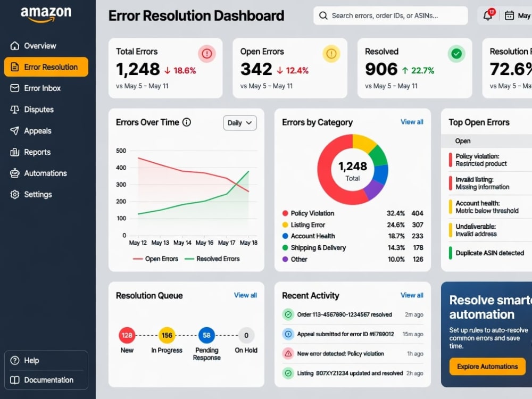The height and width of the screenshot is (399, 532).
Task: Click the Automations robot icon
Action: [x=14, y=173]
